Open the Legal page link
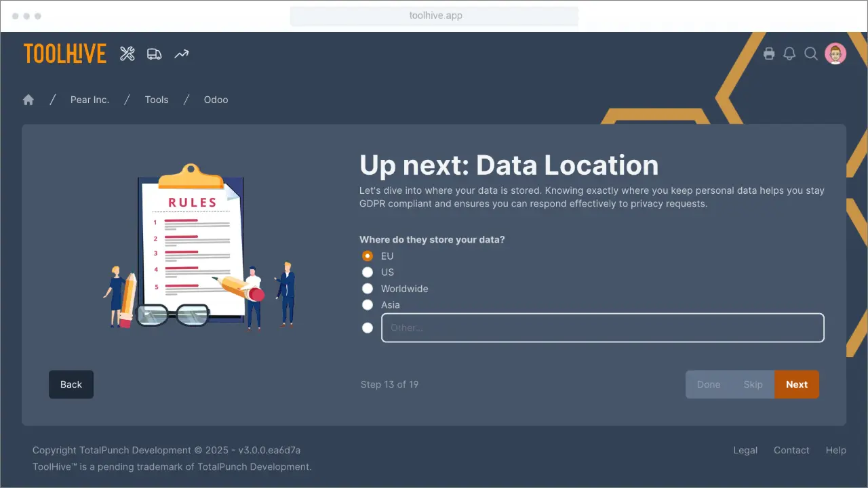 pos(745,450)
